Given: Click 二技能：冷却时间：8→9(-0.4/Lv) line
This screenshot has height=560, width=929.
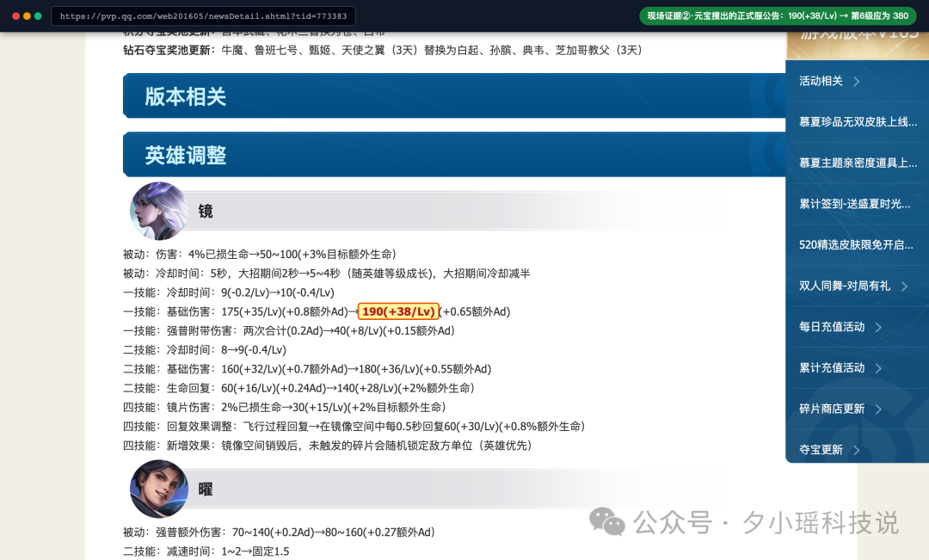Looking at the screenshot, I should (x=205, y=349).
